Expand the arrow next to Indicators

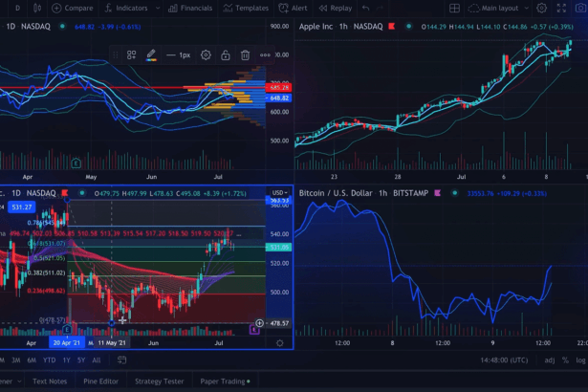coord(158,8)
